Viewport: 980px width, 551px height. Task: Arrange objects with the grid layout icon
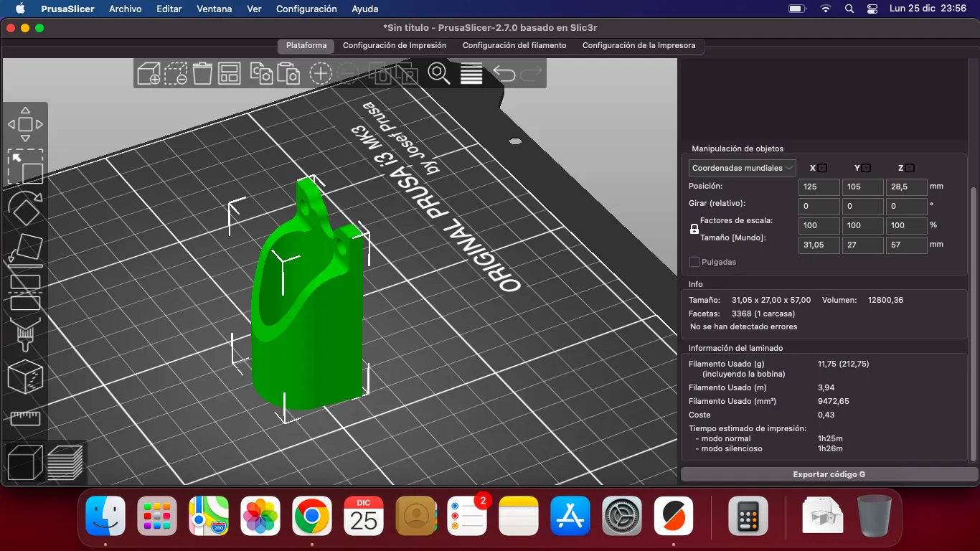click(229, 73)
